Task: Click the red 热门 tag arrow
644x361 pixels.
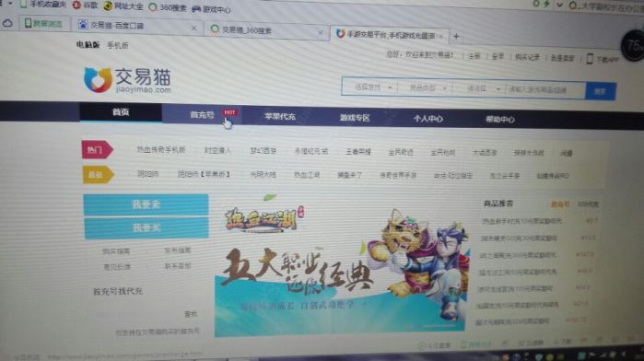Action: tap(97, 150)
